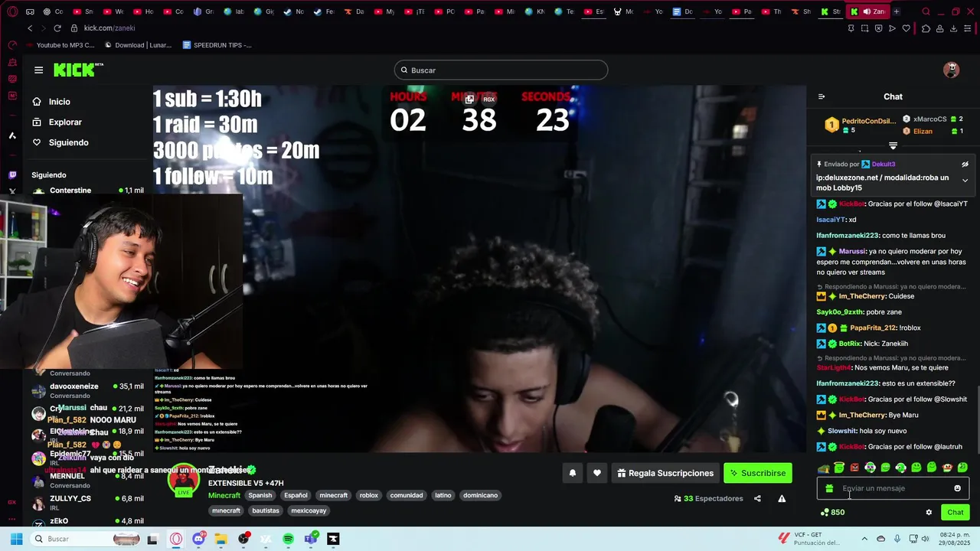Screen dimensions: 980x551
Task: Open File Explorer from the taskbar
Action: (220, 540)
